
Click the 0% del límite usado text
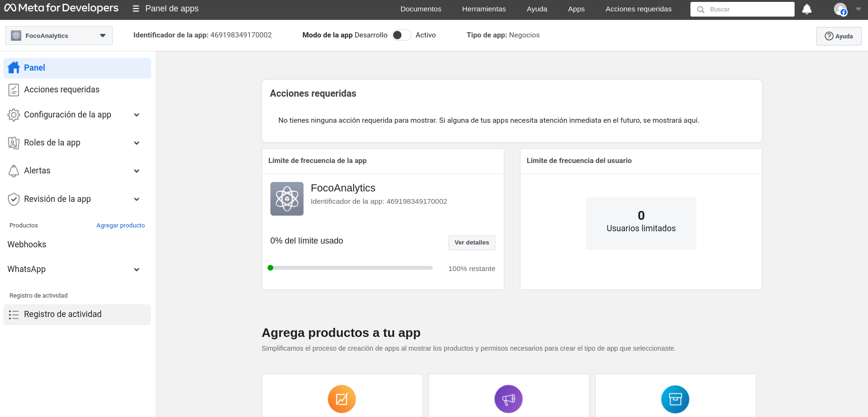(307, 241)
